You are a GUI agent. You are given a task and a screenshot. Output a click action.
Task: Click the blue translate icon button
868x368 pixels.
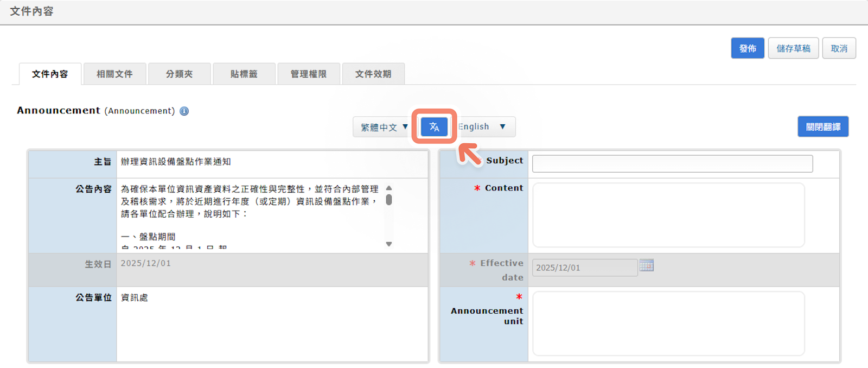tap(434, 127)
